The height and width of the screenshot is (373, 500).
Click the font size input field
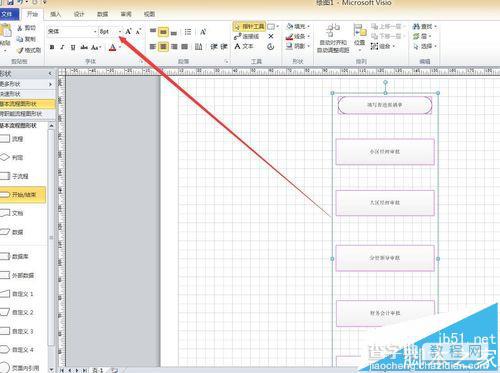(108, 32)
